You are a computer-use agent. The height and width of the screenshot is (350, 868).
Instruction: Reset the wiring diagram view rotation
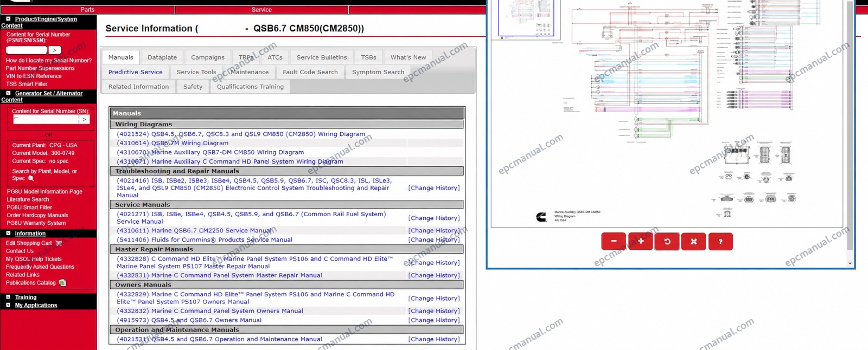coord(667,242)
